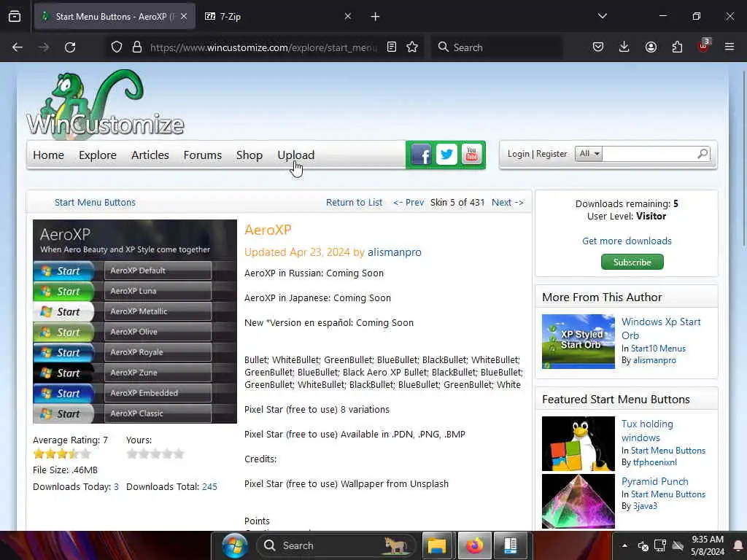This screenshot has width=747, height=560.
Task: Click the Login link
Action: pyautogui.click(x=519, y=154)
